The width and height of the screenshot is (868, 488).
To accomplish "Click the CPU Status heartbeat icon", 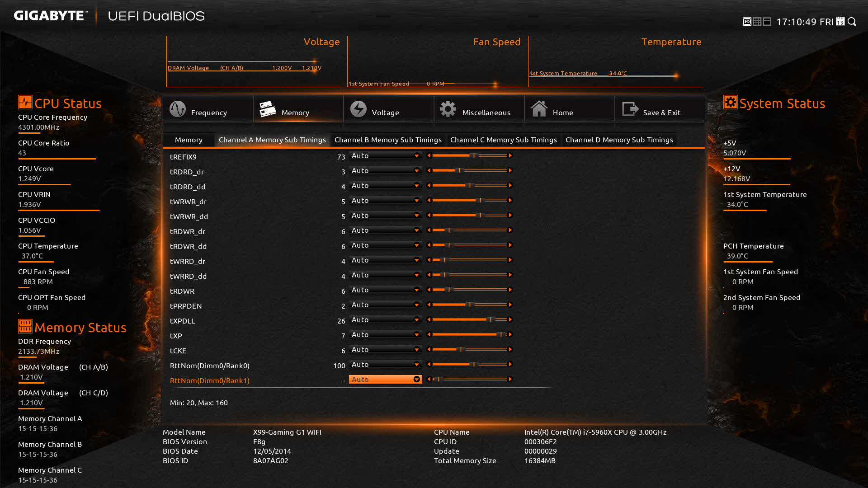I will pyautogui.click(x=25, y=102).
